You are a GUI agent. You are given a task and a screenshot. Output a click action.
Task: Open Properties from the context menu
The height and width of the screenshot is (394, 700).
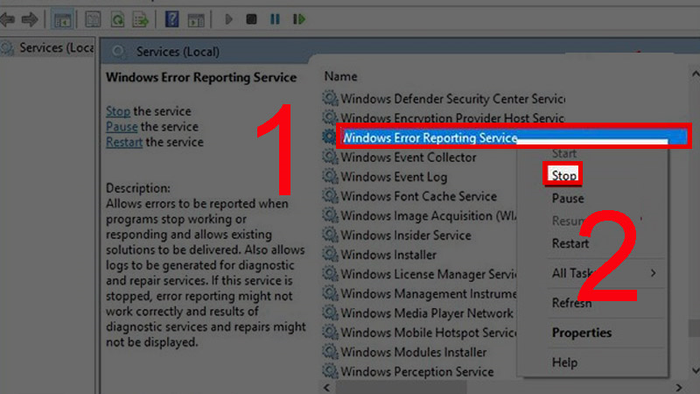(x=582, y=333)
